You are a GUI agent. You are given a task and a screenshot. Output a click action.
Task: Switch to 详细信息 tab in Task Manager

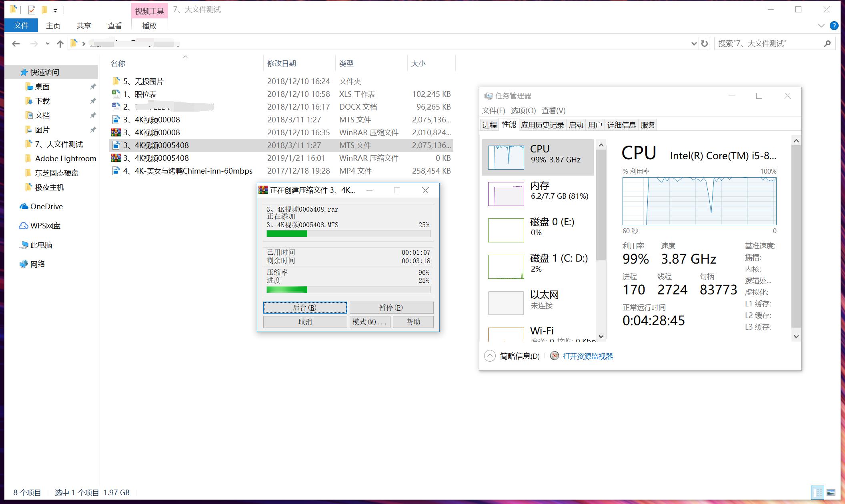[621, 125]
